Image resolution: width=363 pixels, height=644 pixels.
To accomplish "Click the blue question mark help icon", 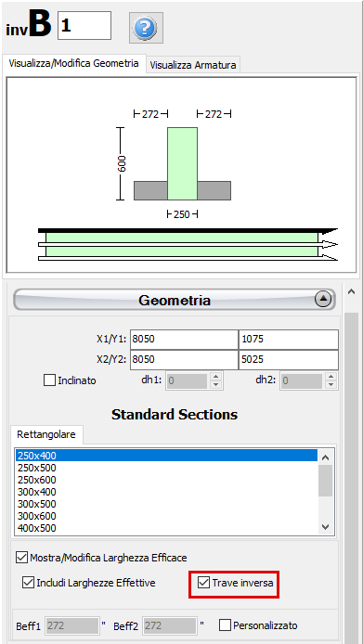I will pyautogui.click(x=146, y=28).
